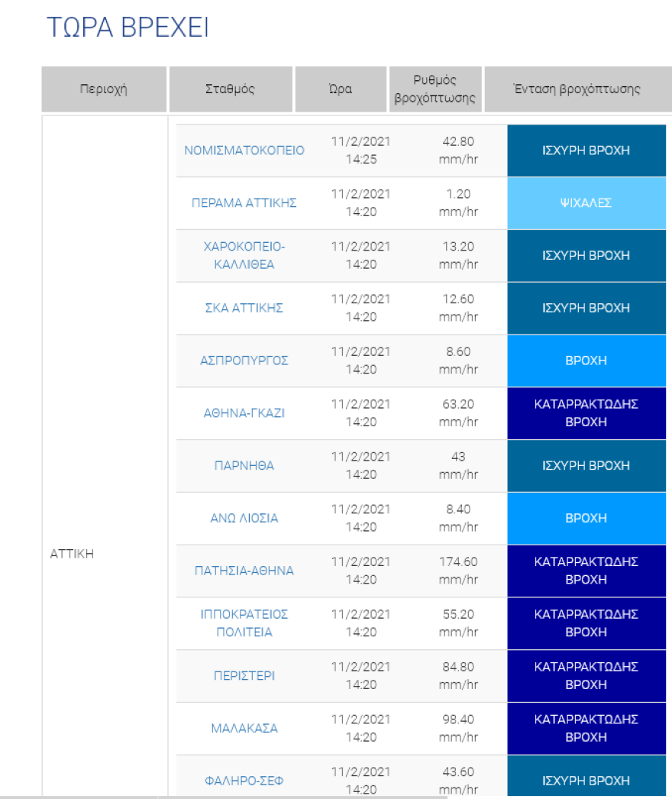Click the Περιοχή column header
672x799 pixels.
(x=104, y=89)
